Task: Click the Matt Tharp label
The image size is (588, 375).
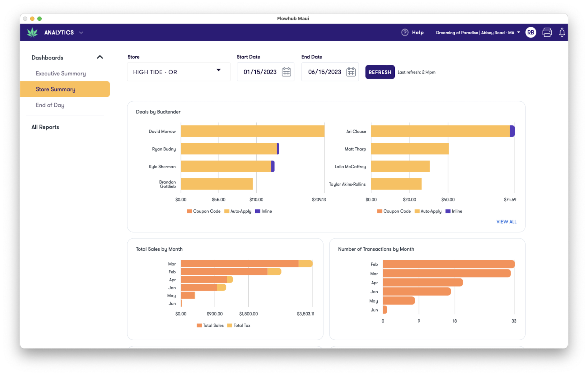Action: coord(355,149)
